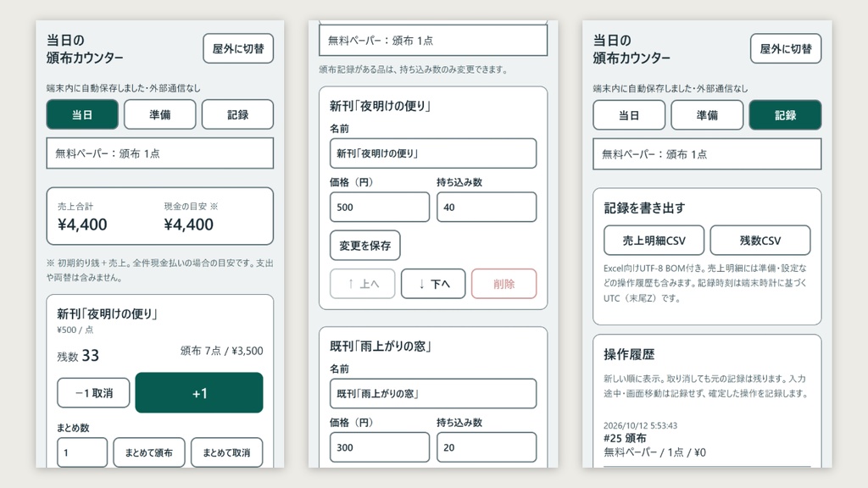Move the item down with ↓ 下へ
This screenshot has width=868, height=488.
point(433,284)
